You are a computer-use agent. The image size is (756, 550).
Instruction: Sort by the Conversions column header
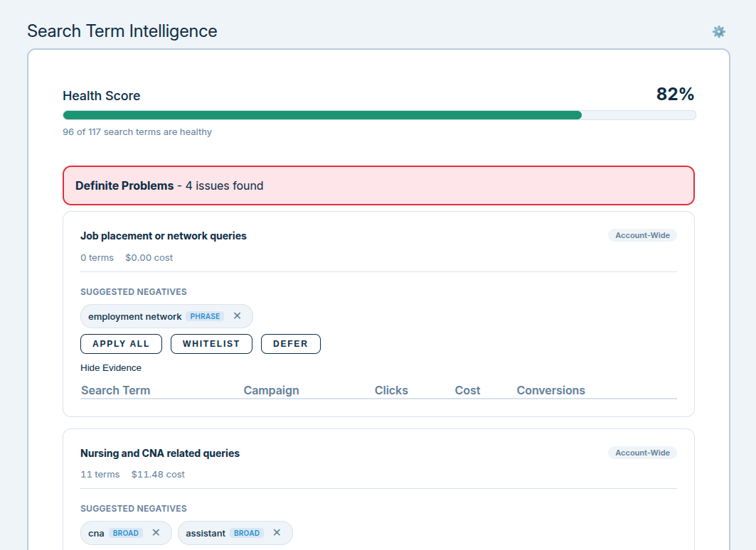click(x=551, y=390)
